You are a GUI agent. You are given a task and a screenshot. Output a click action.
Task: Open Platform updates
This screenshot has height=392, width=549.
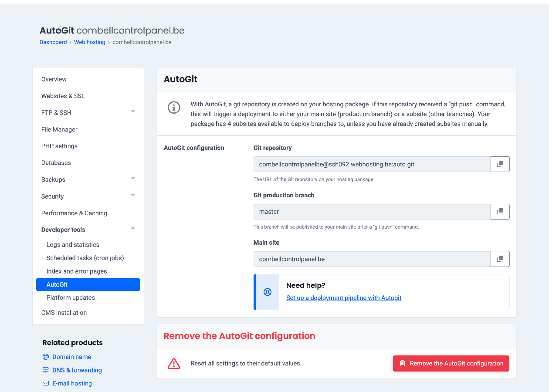pos(71,297)
